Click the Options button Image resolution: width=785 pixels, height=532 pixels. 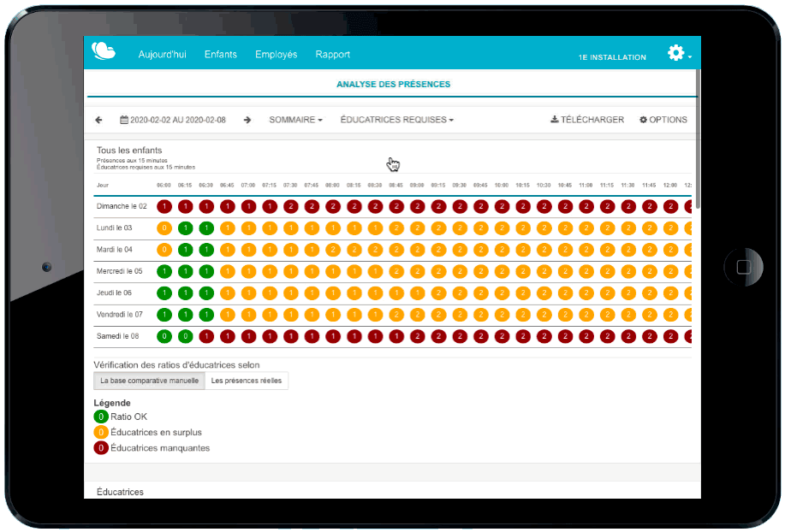pyautogui.click(x=663, y=120)
